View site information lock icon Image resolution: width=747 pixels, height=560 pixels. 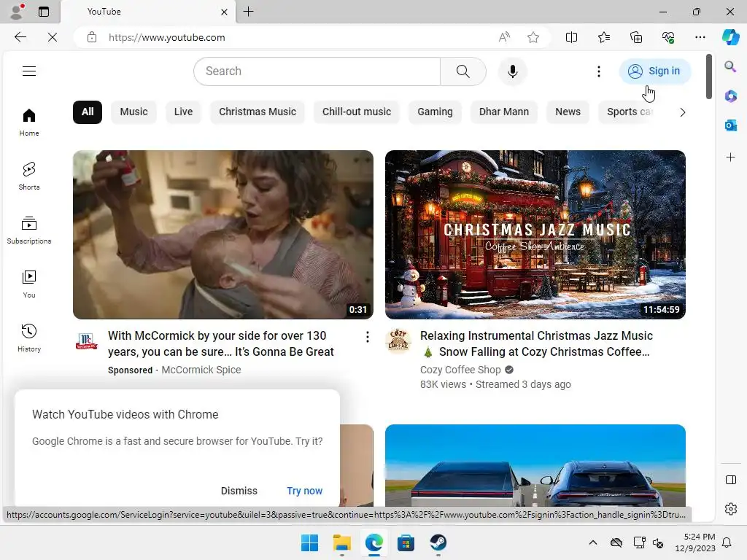(x=92, y=37)
